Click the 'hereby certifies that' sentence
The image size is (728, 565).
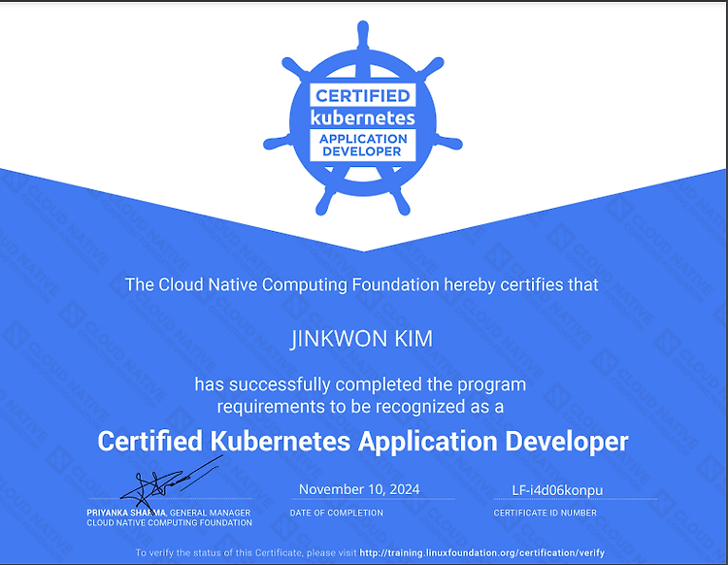(x=362, y=284)
